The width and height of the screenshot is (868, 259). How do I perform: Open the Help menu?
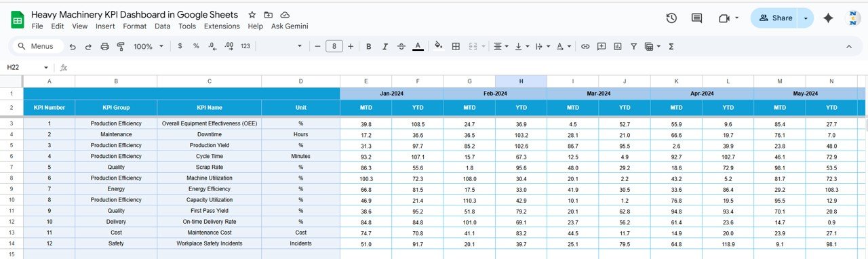point(256,26)
